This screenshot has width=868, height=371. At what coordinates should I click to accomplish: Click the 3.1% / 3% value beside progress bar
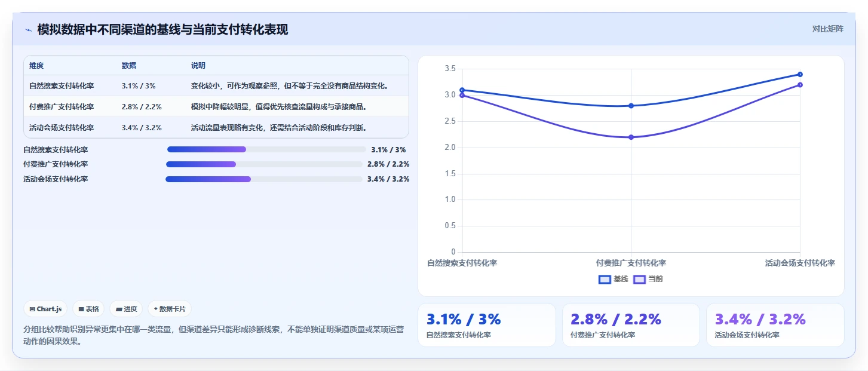click(x=388, y=149)
